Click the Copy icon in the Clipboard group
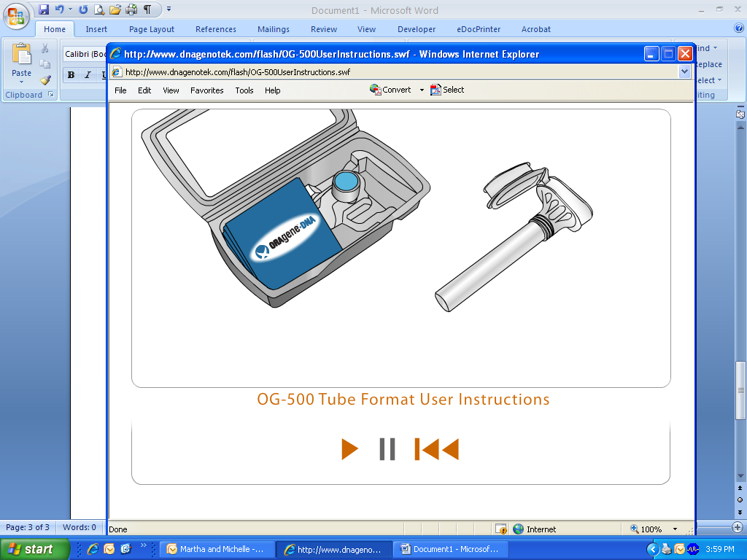This screenshot has width=747, height=560. click(44, 64)
